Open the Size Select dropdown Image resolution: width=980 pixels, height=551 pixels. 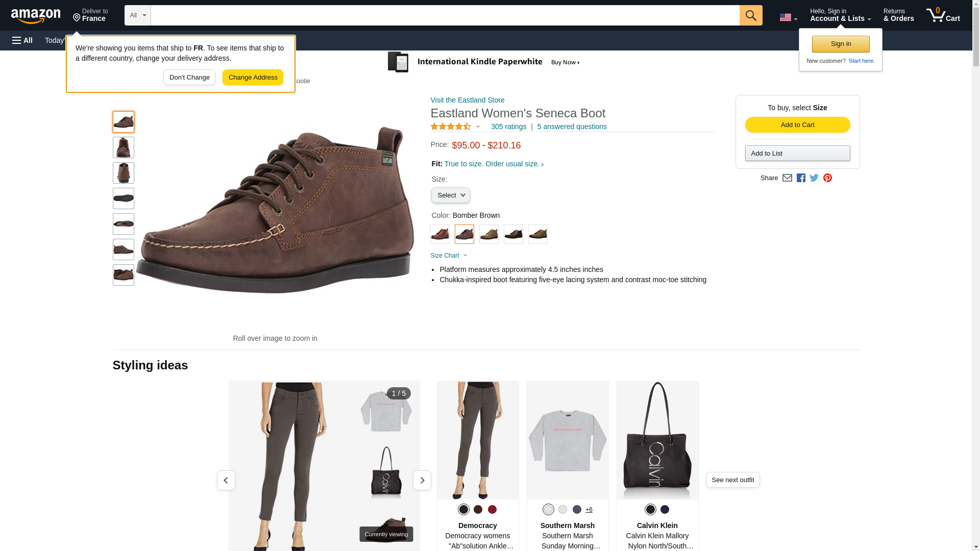point(450,195)
